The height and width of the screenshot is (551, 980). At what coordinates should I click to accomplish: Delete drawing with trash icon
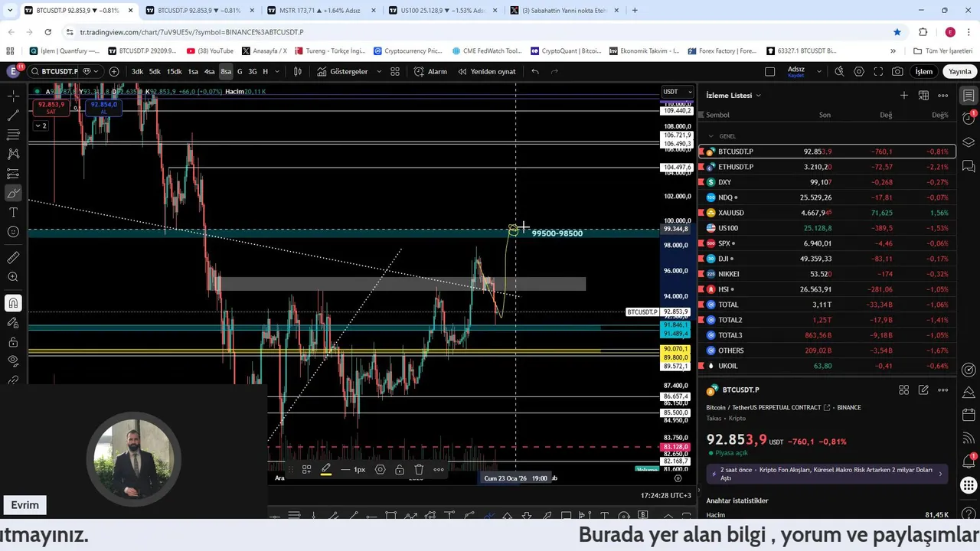[x=419, y=470]
